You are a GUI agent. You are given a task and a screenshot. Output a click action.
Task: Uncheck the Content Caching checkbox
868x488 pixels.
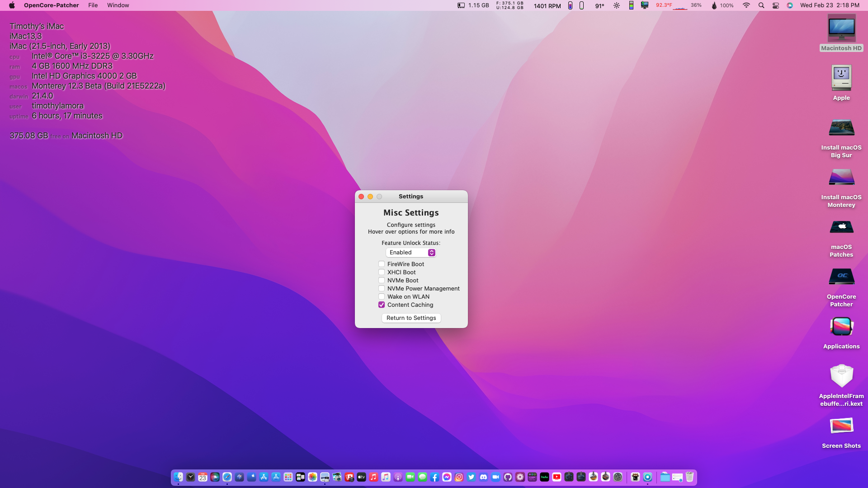click(x=382, y=305)
